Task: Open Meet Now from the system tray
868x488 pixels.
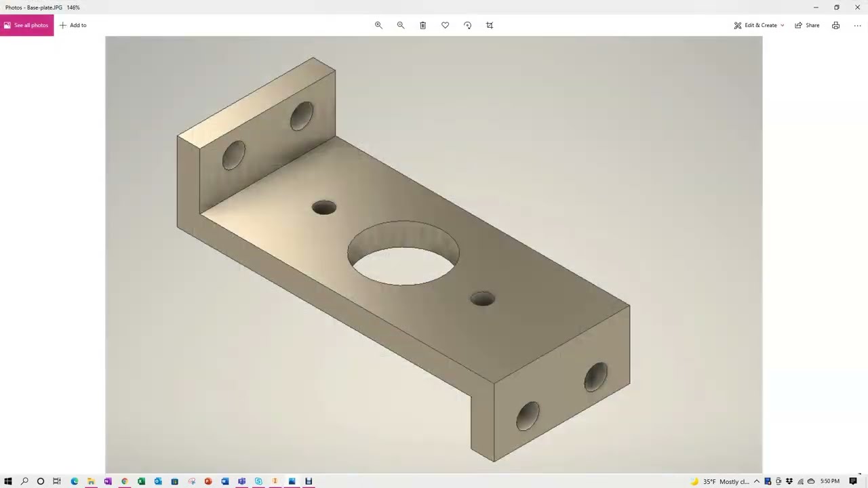Action: [778, 481]
